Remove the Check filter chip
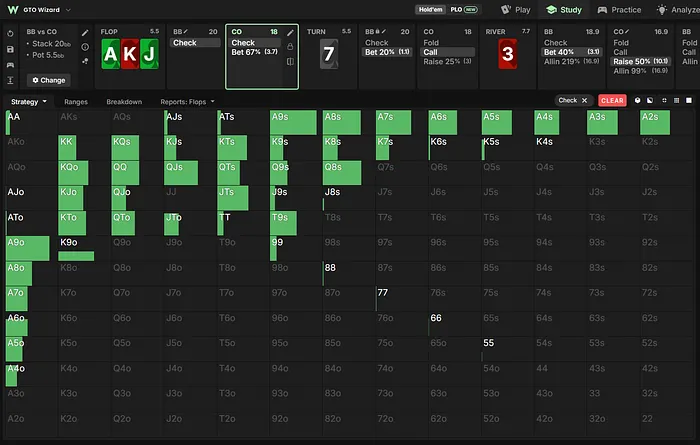The width and height of the screenshot is (700, 445). [584, 100]
